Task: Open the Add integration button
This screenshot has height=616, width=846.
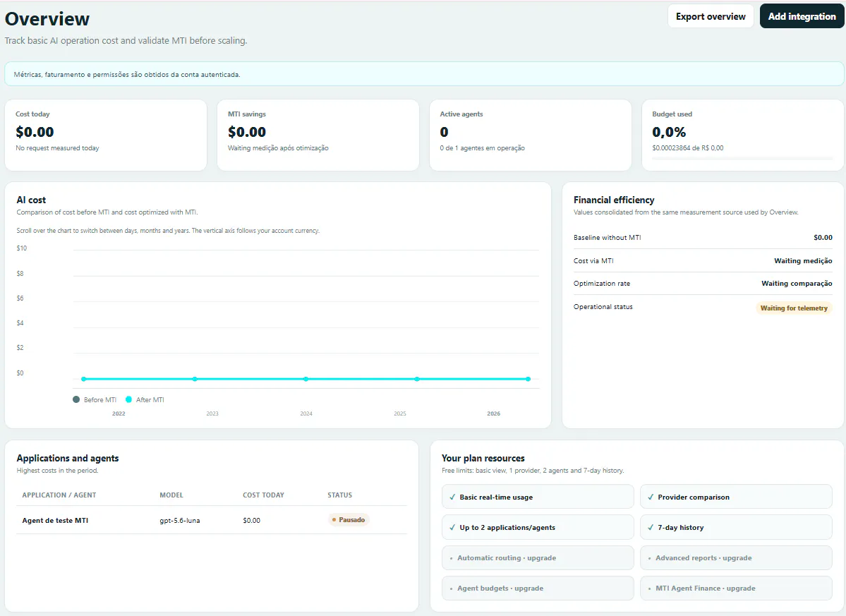Action: pos(802,16)
